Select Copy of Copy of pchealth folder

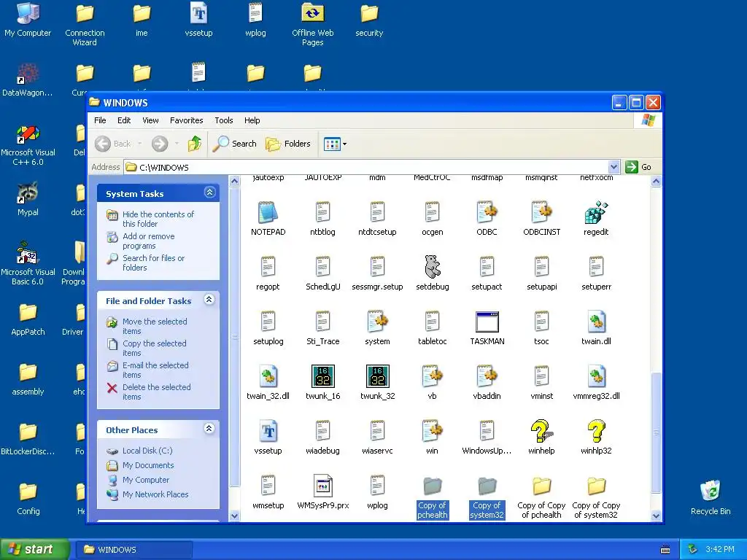tap(541, 486)
